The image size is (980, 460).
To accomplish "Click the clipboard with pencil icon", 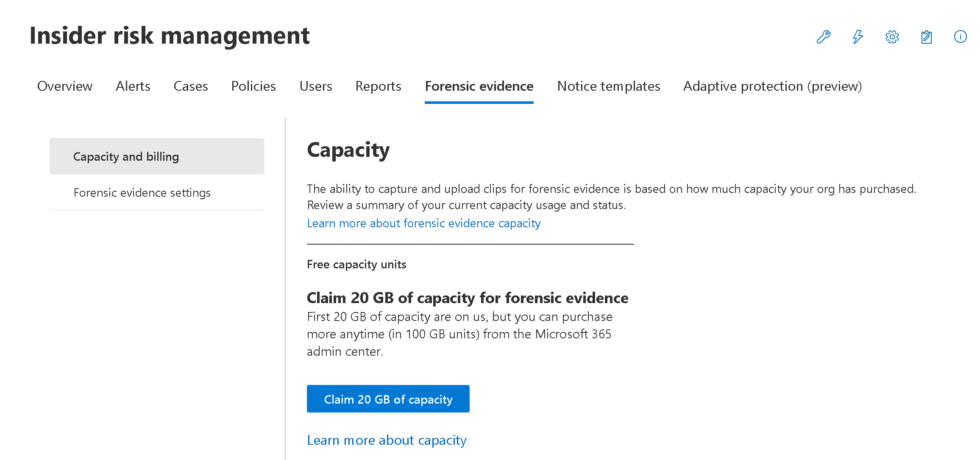I will coord(926,37).
